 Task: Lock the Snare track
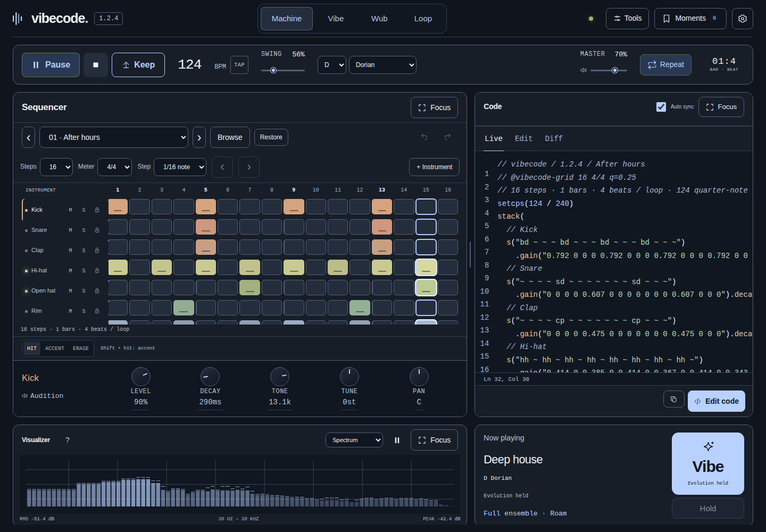[97, 230]
